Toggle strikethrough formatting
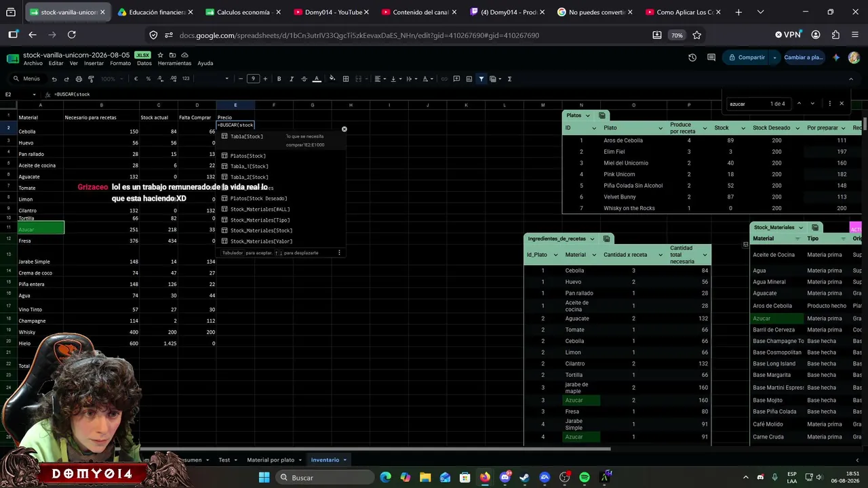868x488 pixels. (304, 79)
